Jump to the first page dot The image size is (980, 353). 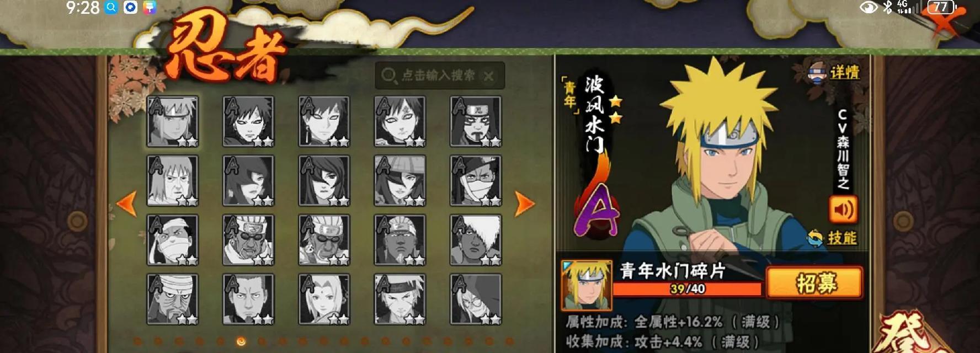[138, 341]
